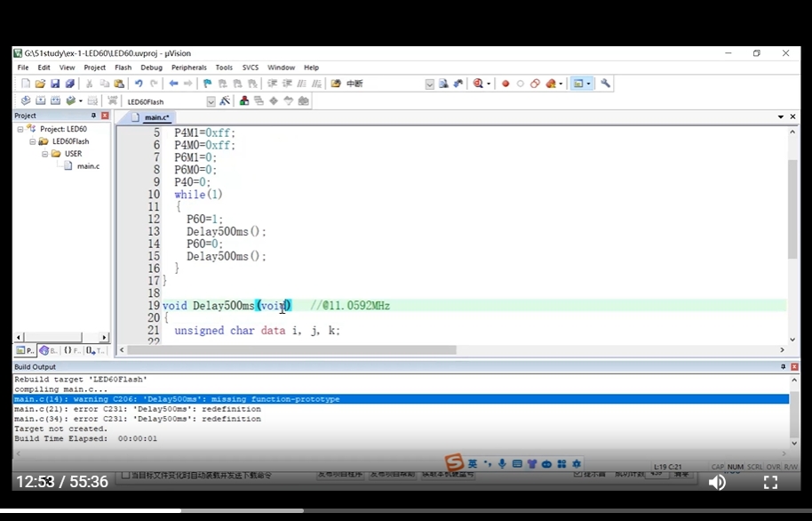
Task: Select the main.c* editor tab
Action: pos(151,117)
